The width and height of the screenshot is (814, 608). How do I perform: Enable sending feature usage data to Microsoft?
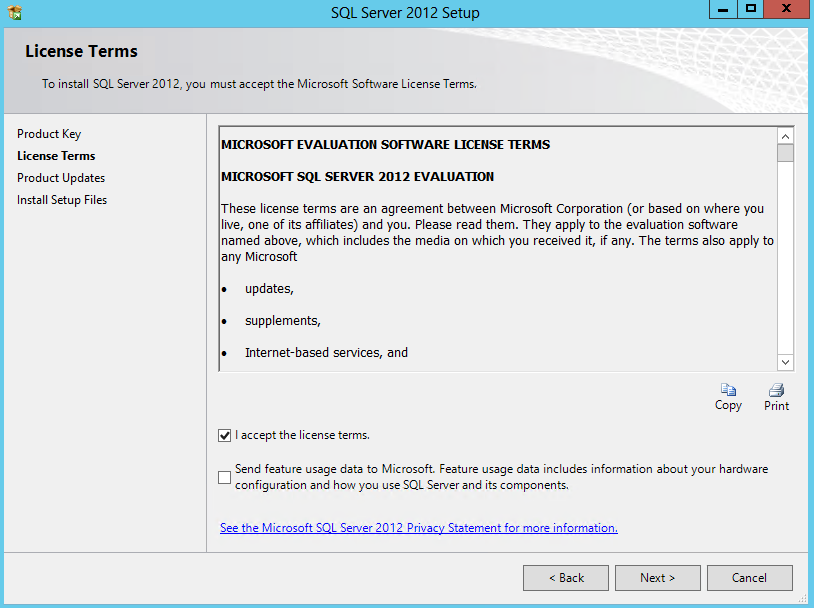[x=224, y=477]
